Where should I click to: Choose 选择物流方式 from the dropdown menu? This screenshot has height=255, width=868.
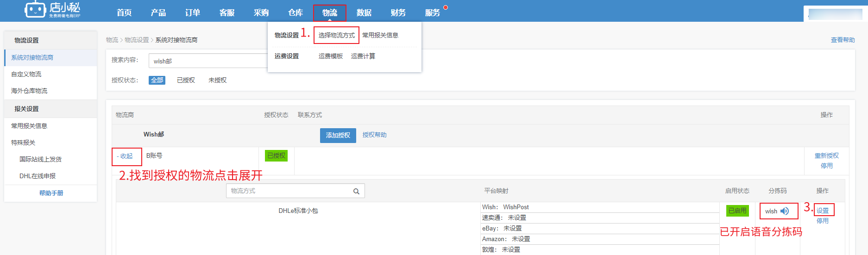336,35
